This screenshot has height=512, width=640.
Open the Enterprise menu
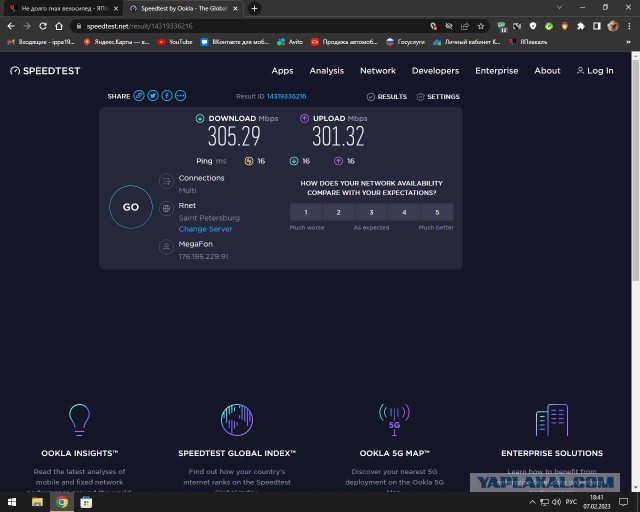tap(496, 71)
